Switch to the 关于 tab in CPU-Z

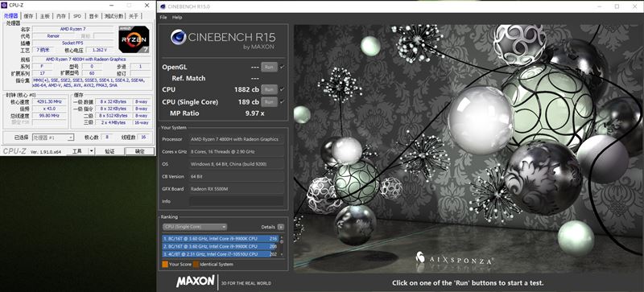point(134,16)
